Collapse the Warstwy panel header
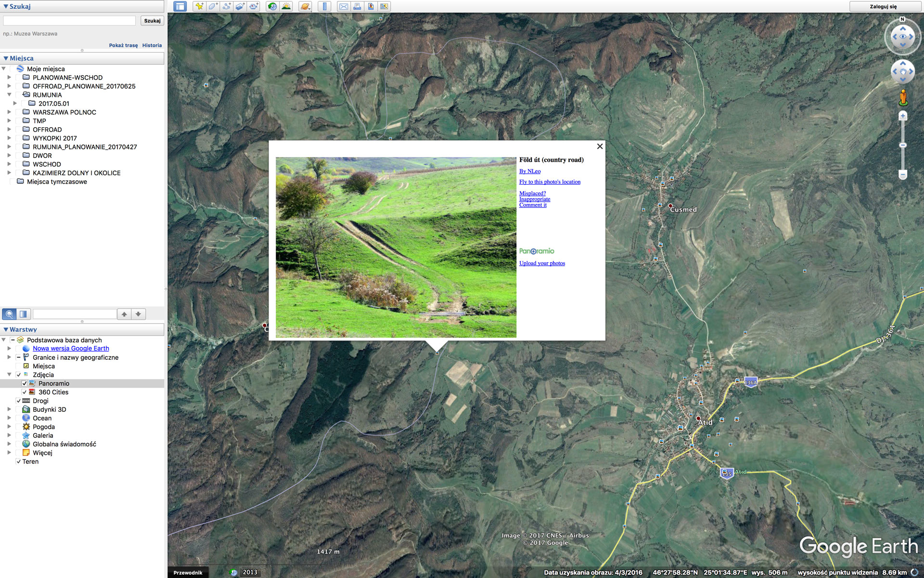This screenshot has width=924, height=578. click(x=6, y=329)
